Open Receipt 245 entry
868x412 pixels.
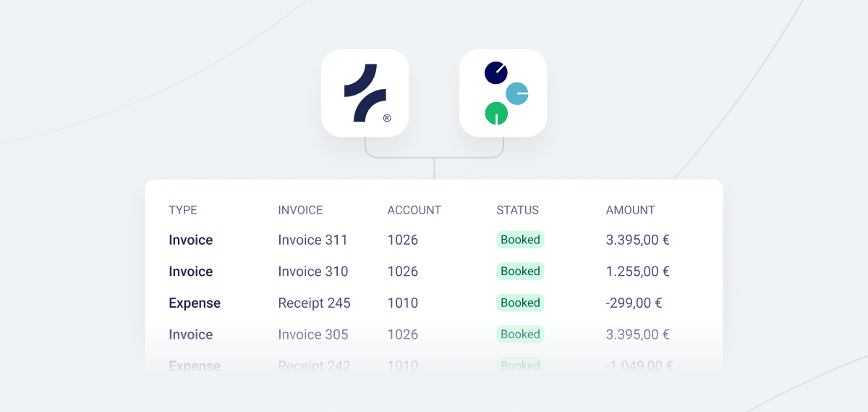314,303
